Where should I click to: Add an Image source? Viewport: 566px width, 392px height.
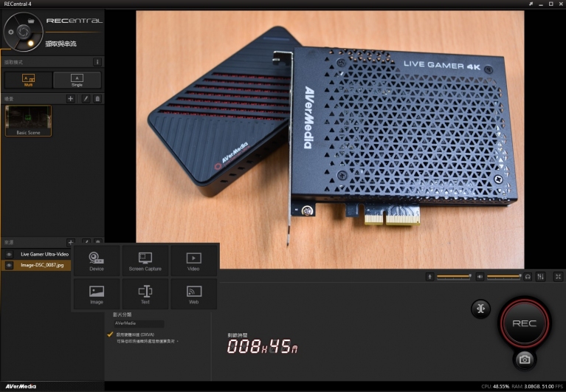pyautogui.click(x=97, y=294)
